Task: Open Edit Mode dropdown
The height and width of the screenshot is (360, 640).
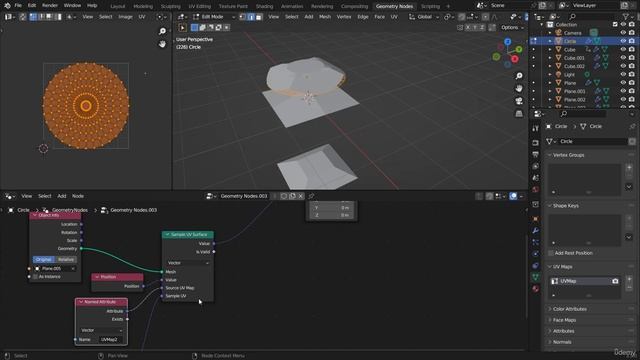Action: 214,17
